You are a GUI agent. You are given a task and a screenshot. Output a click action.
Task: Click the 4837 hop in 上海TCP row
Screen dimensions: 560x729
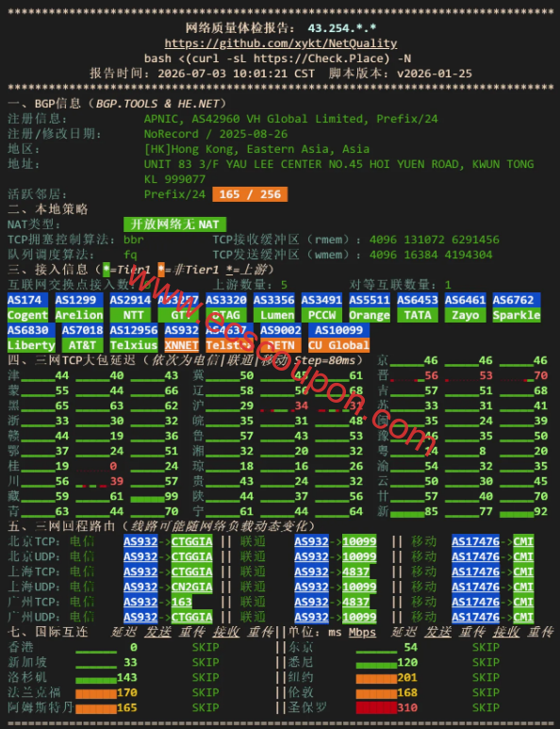point(356,572)
